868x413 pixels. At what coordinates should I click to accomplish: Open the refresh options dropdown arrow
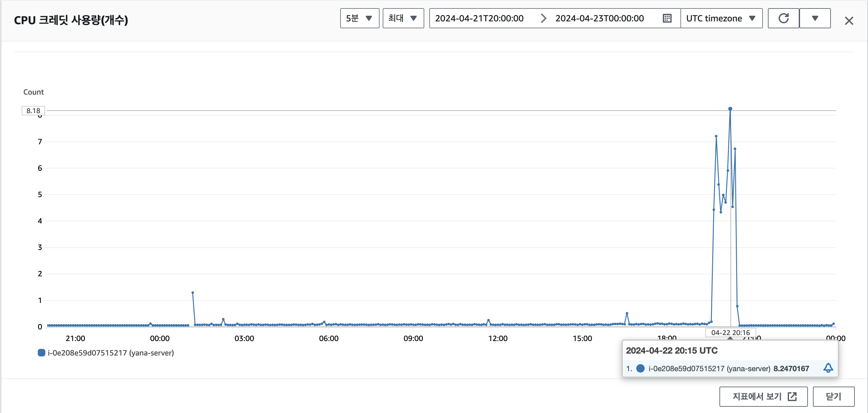815,18
